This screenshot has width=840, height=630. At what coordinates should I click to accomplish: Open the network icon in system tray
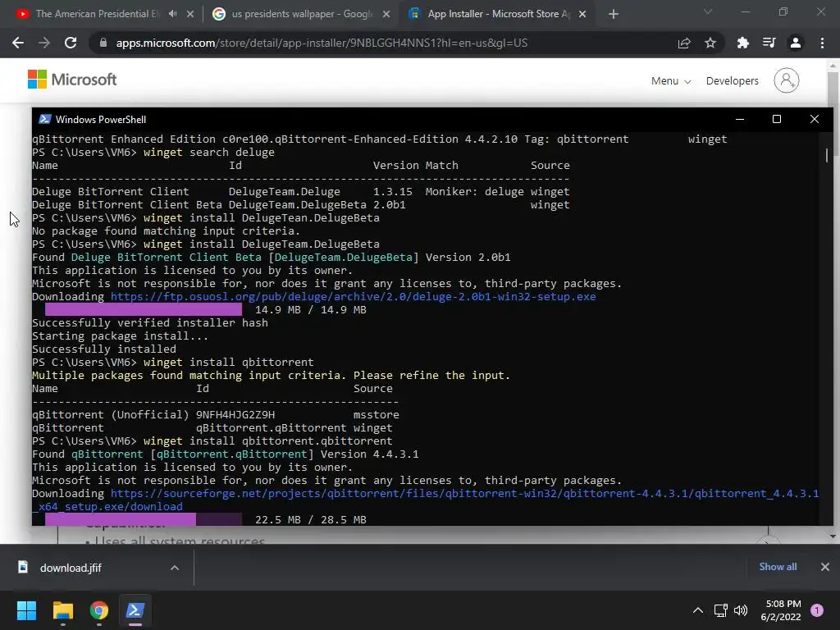[x=720, y=610]
